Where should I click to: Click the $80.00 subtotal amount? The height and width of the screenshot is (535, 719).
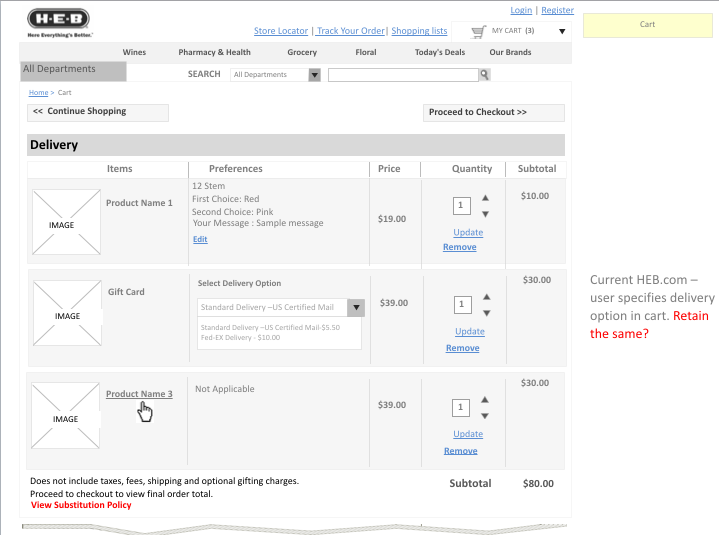[538, 484]
